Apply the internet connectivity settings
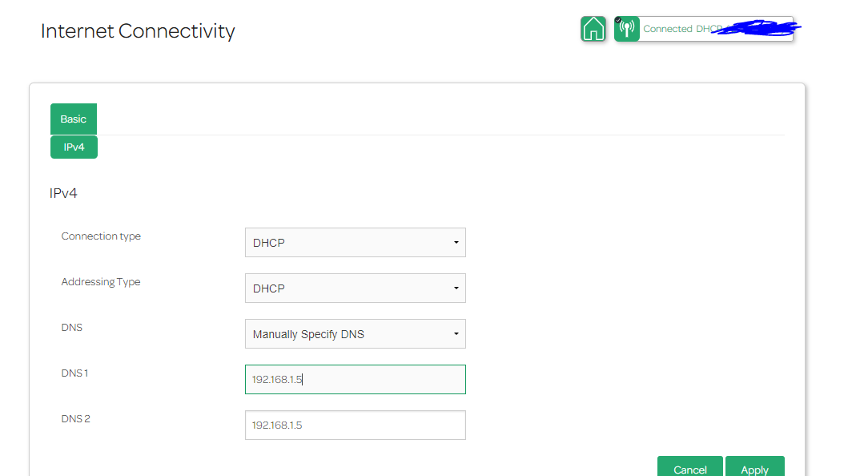 tap(754, 469)
